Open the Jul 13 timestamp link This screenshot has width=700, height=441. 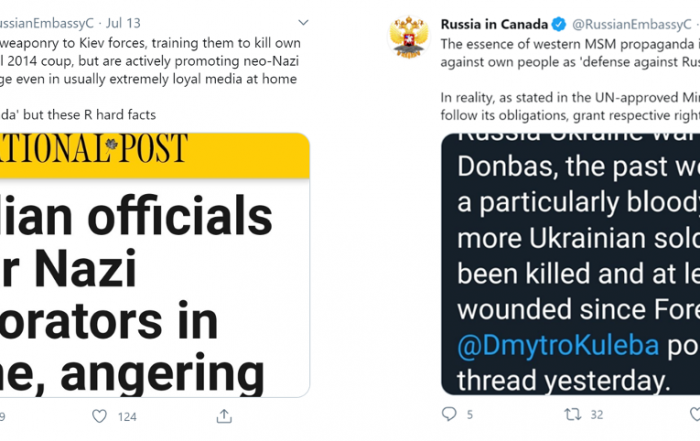(x=123, y=23)
